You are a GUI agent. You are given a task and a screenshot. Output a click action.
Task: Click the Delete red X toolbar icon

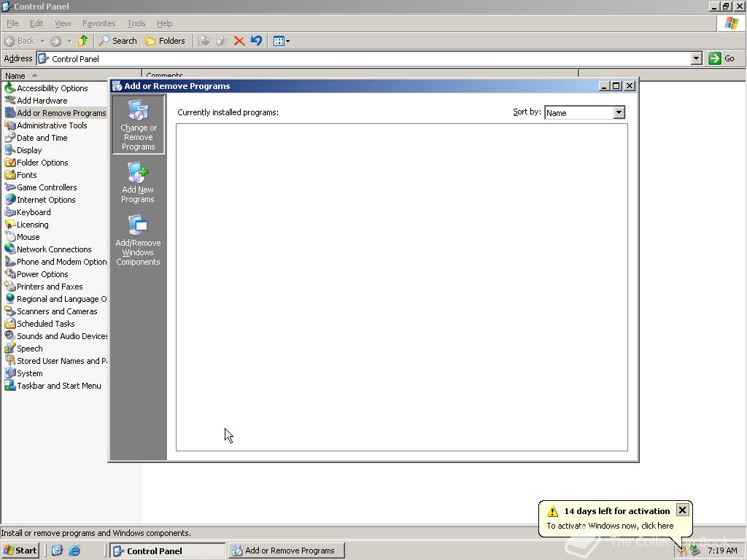click(239, 41)
